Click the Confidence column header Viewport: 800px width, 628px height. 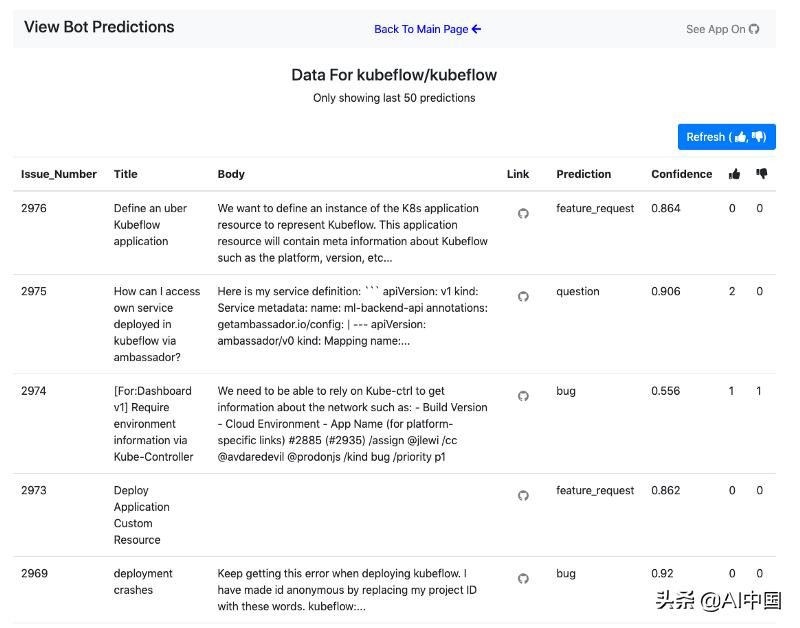(681, 174)
